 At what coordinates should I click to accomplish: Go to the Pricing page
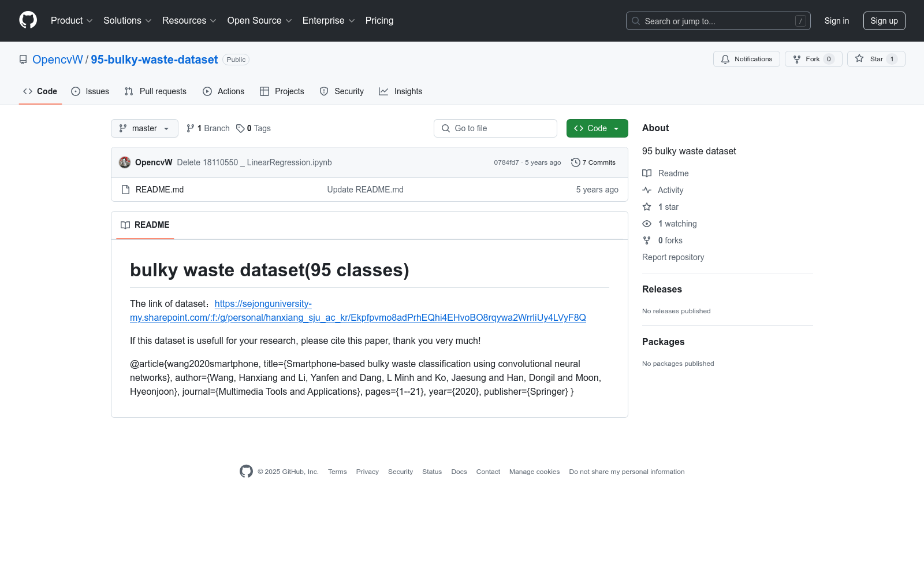[x=379, y=21]
